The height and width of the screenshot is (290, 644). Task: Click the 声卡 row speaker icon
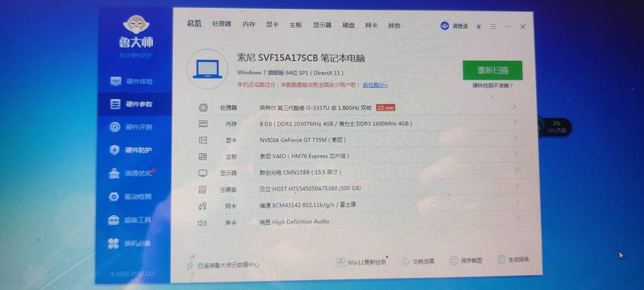[x=202, y=223]
